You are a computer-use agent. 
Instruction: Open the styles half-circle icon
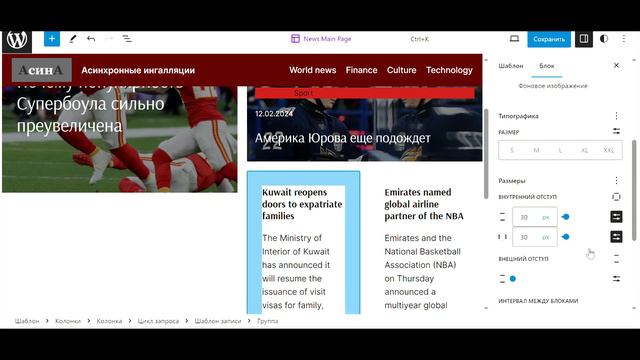pyautogui.click(x=604, y=39)
